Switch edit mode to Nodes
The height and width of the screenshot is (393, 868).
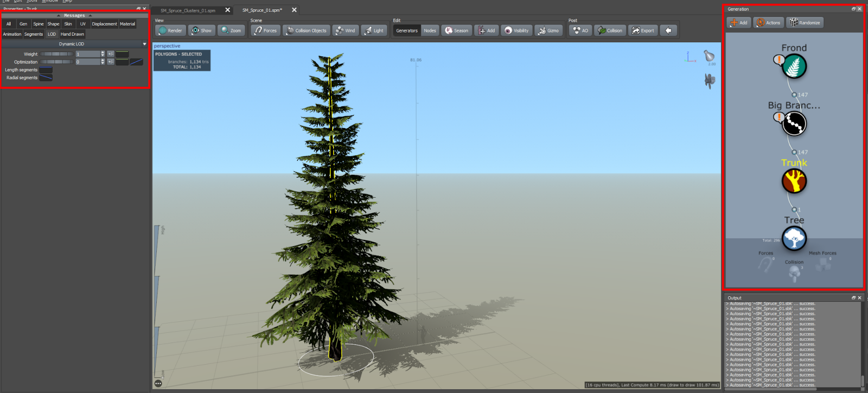tap(430, 30)
